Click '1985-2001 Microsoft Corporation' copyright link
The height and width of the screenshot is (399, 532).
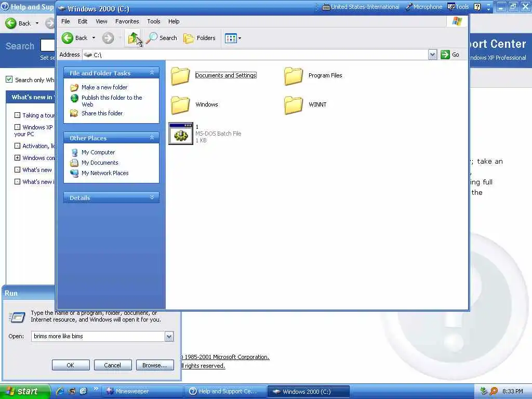(227, 357)
